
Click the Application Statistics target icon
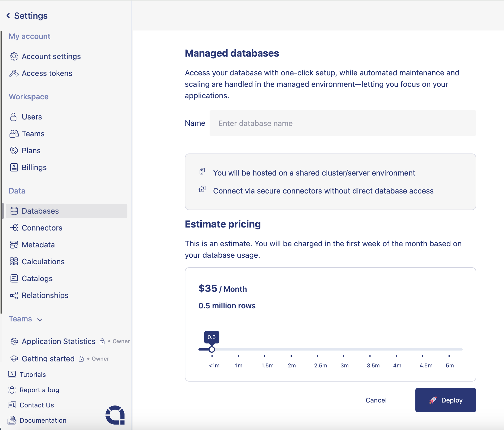(14, 341)
